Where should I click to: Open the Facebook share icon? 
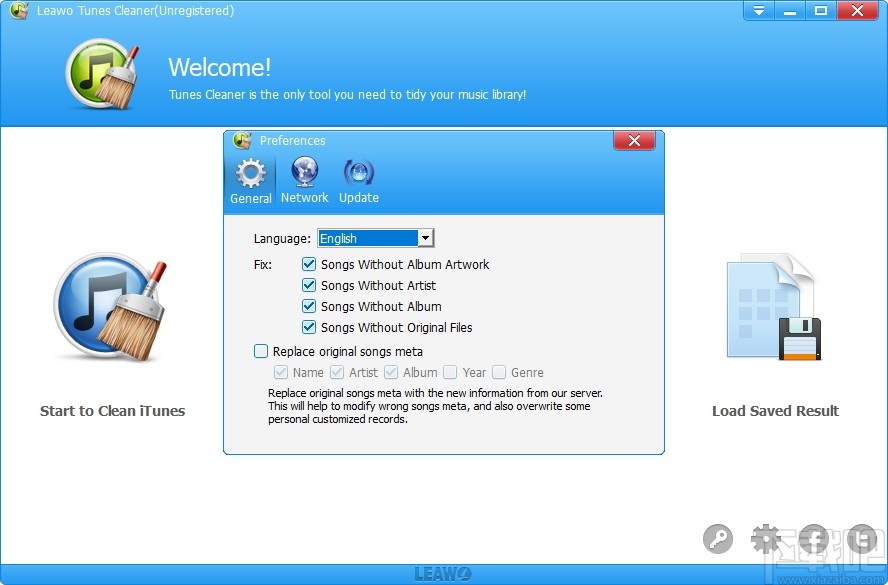pyautogui.click(x=814, y=539)
